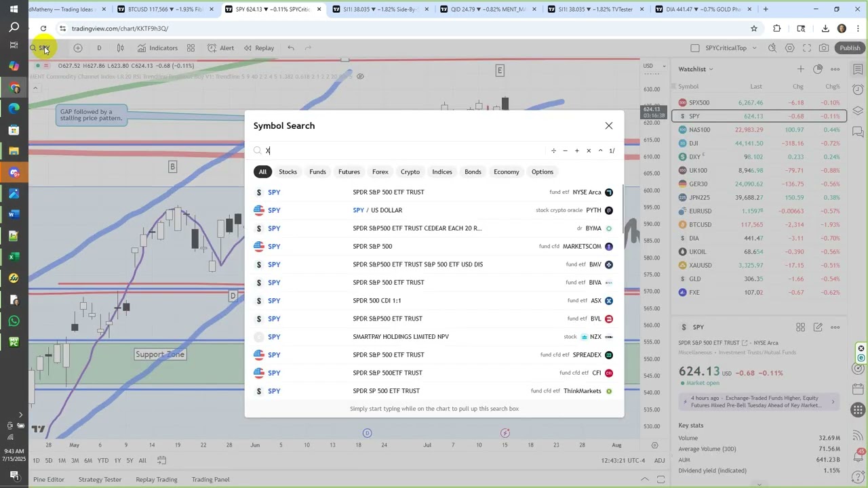Open the Trading Panel tab
The width and height of the screenshot is (868, 488).
click(210, 479)
